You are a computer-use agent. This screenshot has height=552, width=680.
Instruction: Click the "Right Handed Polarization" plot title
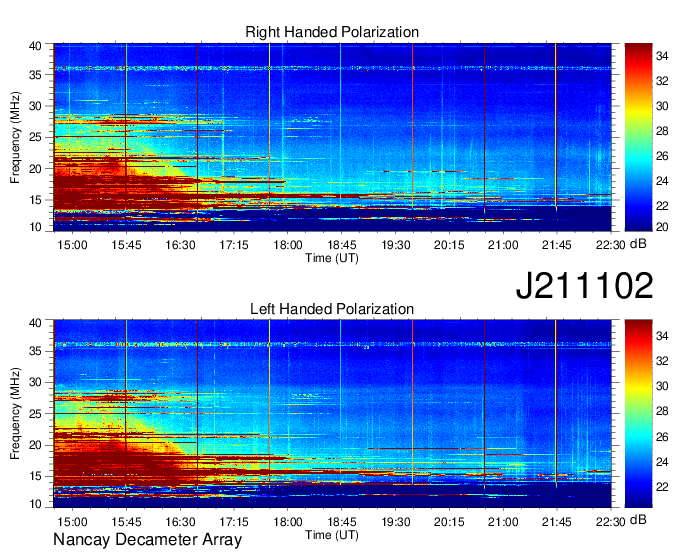(332, 32)
